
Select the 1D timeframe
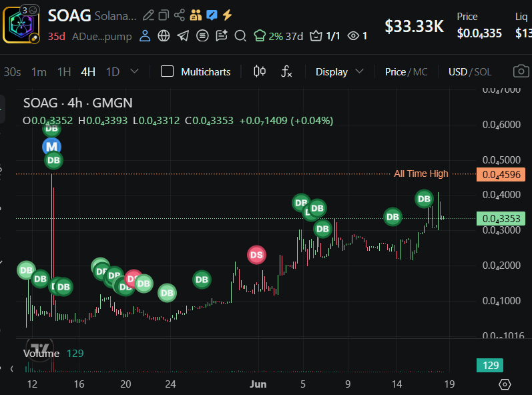(113, 72)
